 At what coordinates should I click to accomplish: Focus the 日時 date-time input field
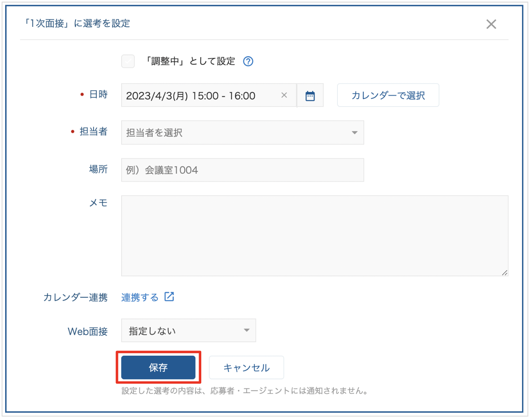pyautogui.click(x=209, y=95)
